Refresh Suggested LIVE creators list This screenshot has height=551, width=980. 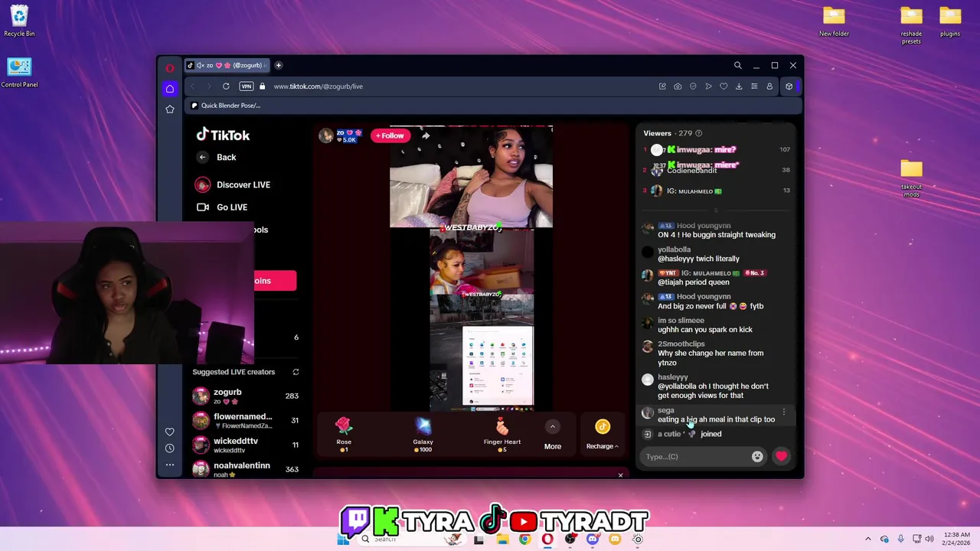click(296, 372)
